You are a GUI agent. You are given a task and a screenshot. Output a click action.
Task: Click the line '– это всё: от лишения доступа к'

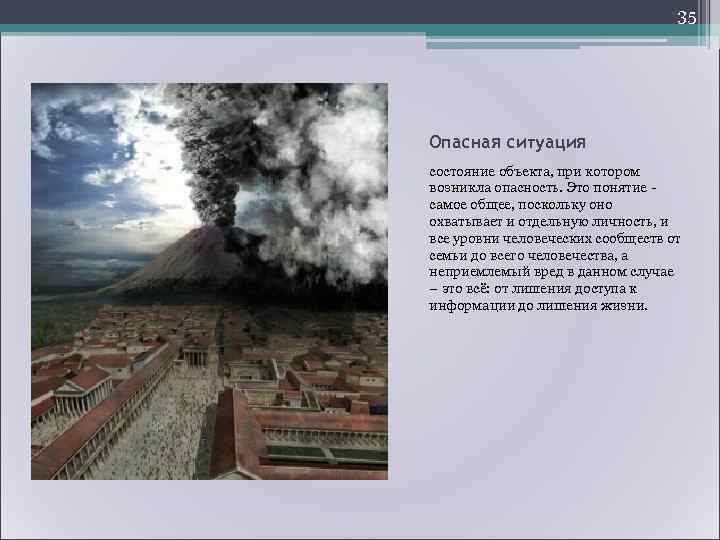(533, 289)
